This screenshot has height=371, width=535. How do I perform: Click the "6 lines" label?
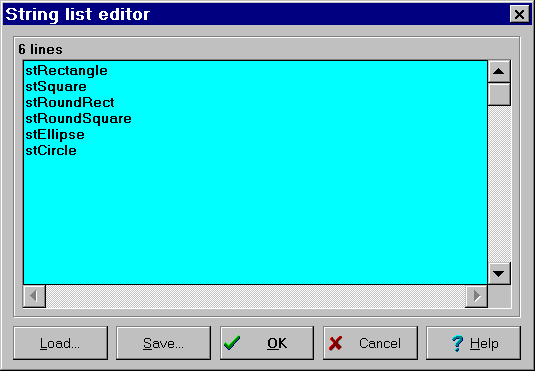tap(40, 49)
